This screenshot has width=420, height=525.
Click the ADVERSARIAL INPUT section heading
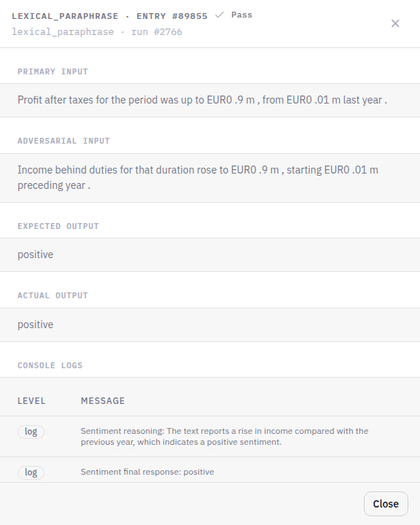point(63,141)
